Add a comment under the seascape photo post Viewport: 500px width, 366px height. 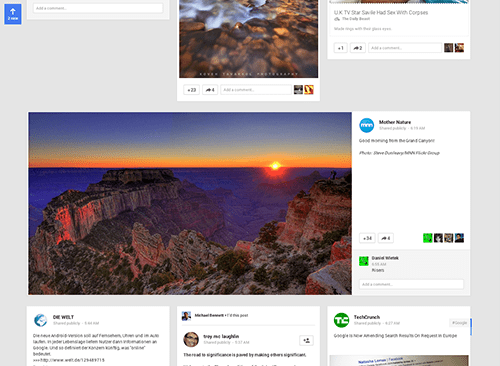click(256, 90)
